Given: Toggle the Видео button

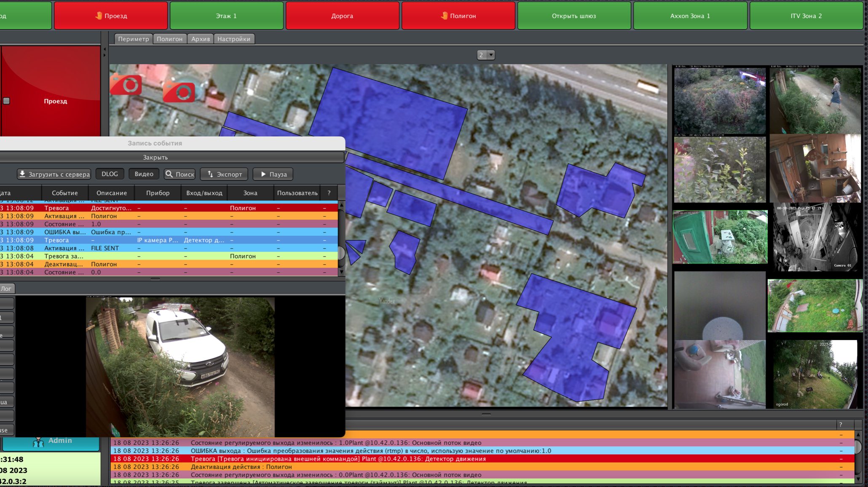Looking at the screenshot, I should 144,174.
